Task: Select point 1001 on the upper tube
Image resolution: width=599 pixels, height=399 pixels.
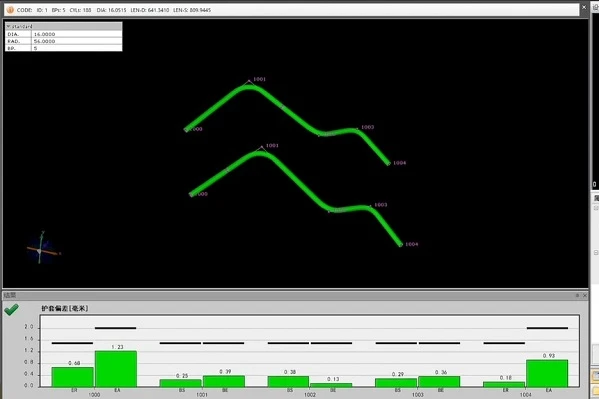Action: [249, 81]
